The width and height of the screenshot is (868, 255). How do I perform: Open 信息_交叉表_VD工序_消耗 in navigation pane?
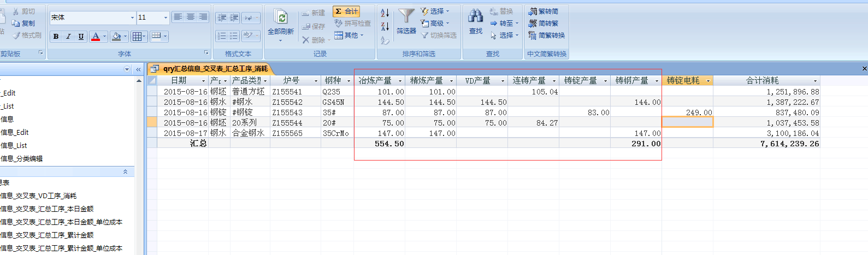click(39, 195)
